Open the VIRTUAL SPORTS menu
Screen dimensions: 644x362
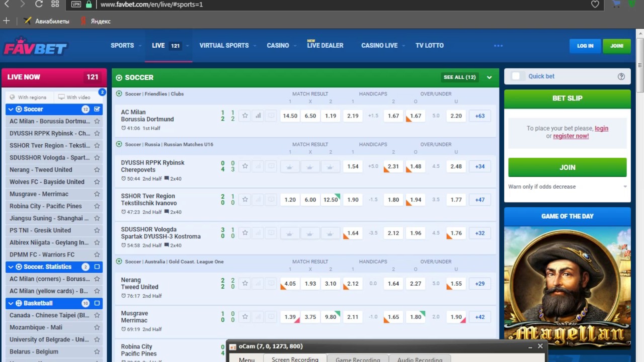click(224, 45)
